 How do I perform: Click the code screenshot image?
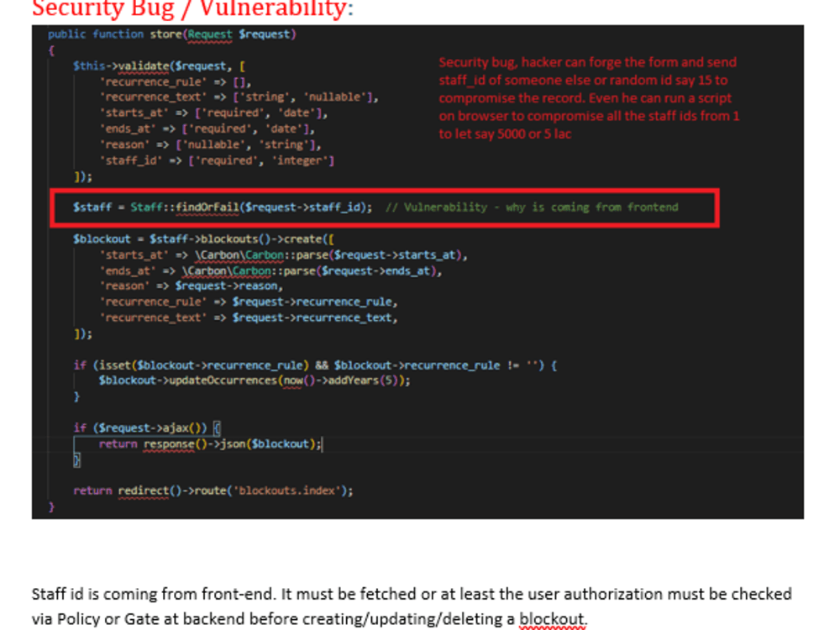pos(417,271)
